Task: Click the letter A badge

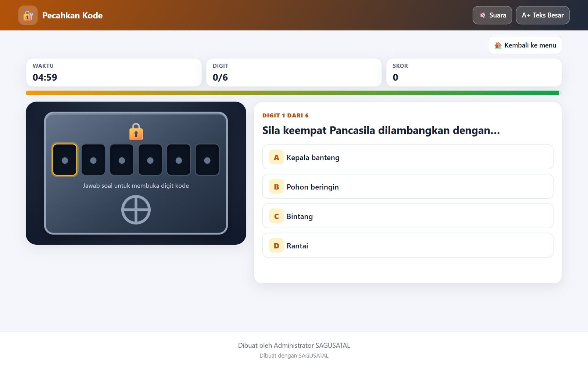Action: point(276,157)
